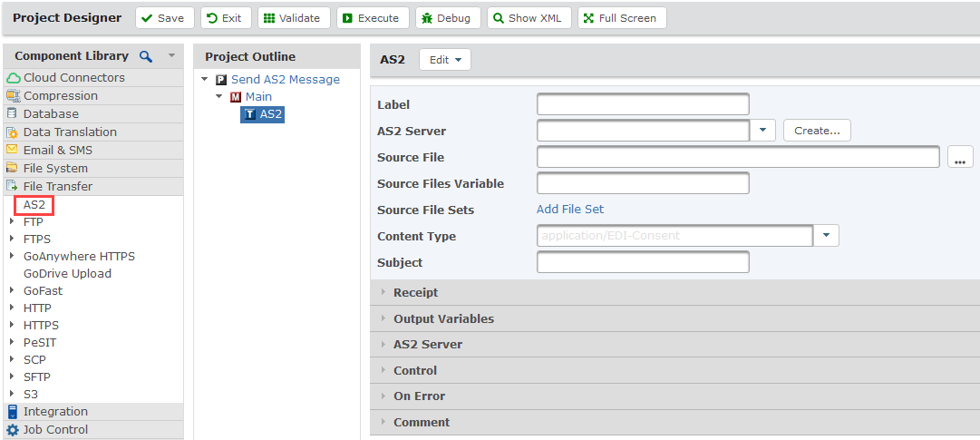
Task: Expand the S3 component group
Action: [x=12, y=395]
